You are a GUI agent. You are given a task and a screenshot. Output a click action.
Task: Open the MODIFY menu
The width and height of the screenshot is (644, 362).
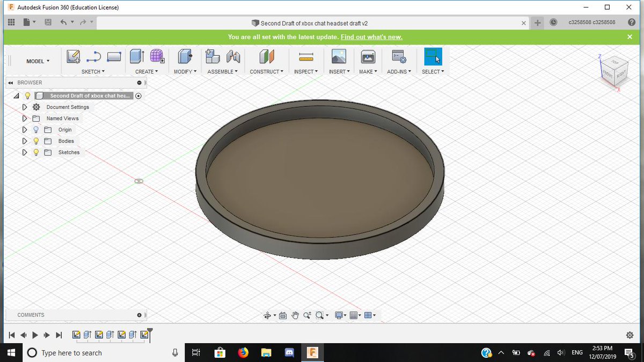click(x=185, y=72)
